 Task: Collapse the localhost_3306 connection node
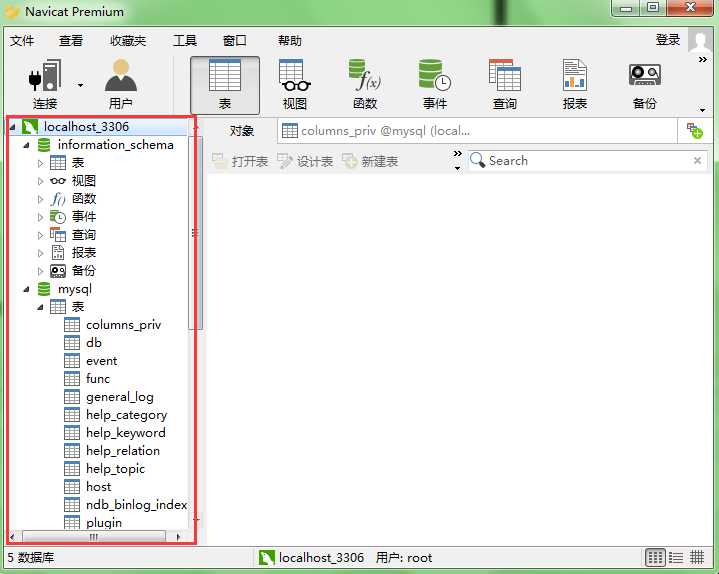coord(13,127)
